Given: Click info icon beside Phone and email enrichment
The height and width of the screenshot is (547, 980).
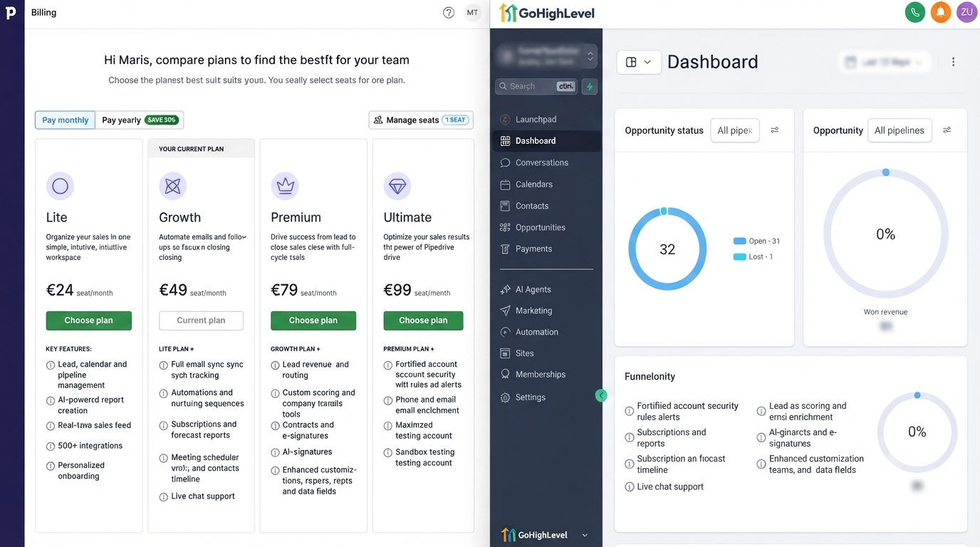Looking at the screenshot, I should coord(388,400).
